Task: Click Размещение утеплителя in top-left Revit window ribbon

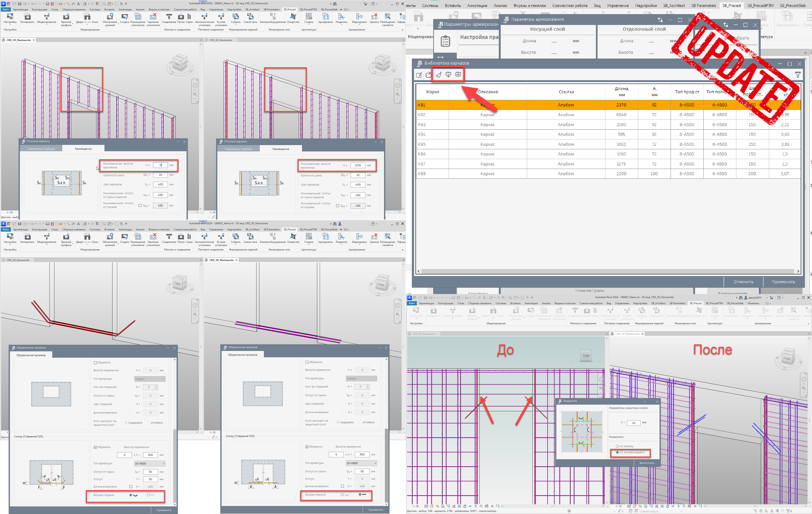Action: click(138, 19)
